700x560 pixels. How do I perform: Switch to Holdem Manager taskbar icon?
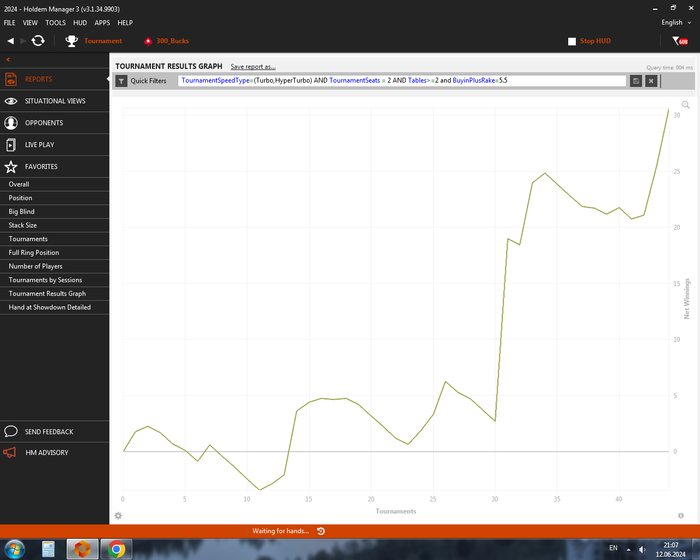point(82,549)
